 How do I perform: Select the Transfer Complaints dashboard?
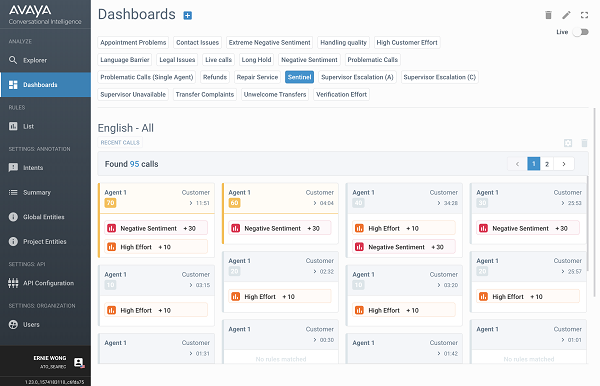tap(205, 94)
